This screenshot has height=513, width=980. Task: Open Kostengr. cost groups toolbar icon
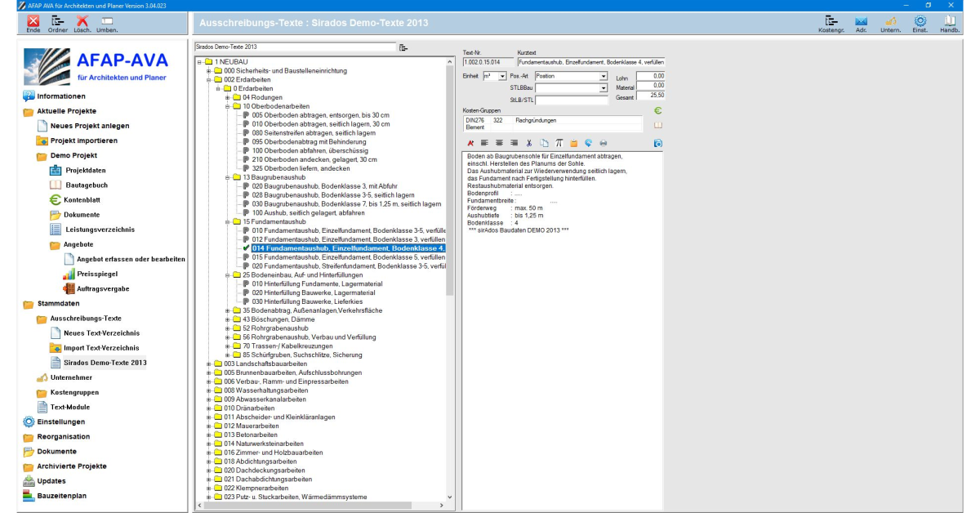pyautogui.click(x=831, y=20)
